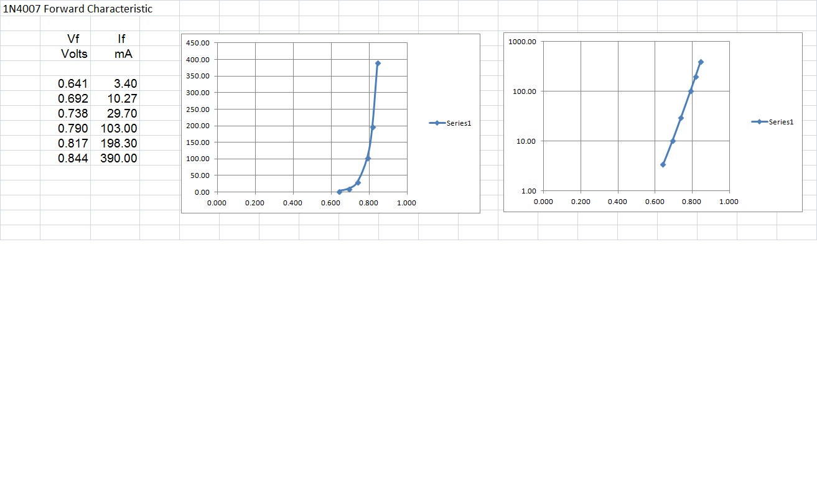Click the data marker on the 10.00 gridline of log chart
The height and width of the screenshot is (504, 817).
click(672, 141)
